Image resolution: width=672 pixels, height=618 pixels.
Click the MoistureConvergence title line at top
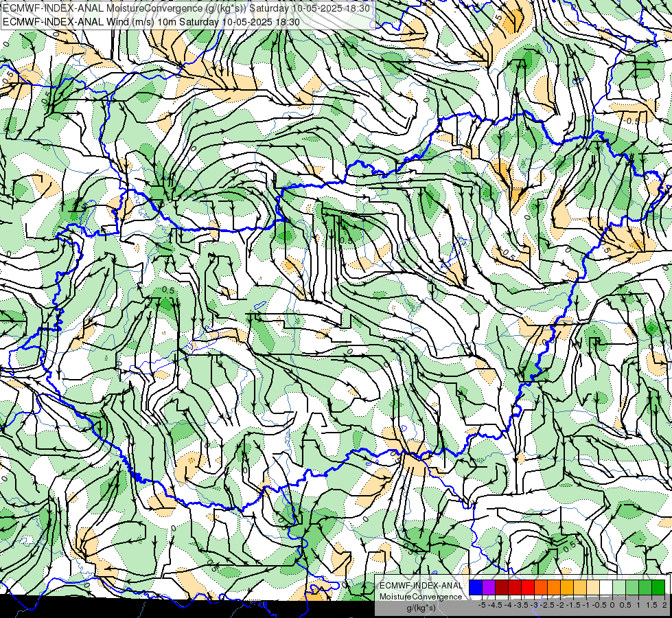(x=187, y=8)
